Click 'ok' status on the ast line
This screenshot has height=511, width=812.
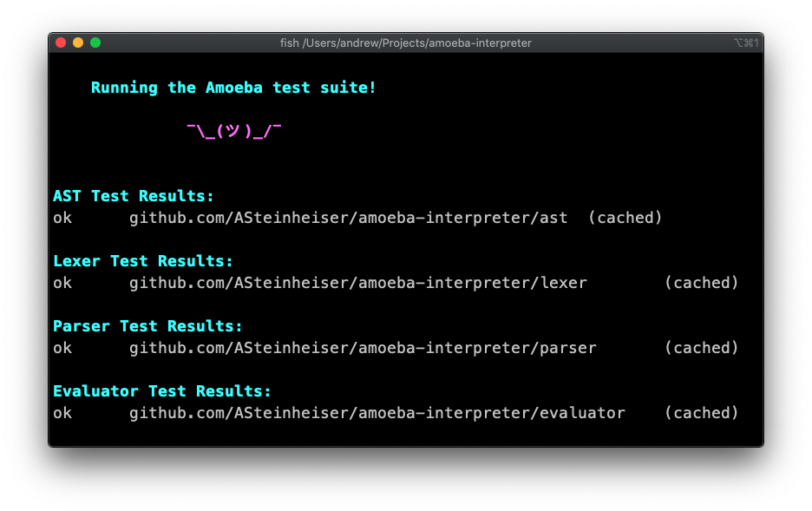pyautogui.click(x=62, y=218)
